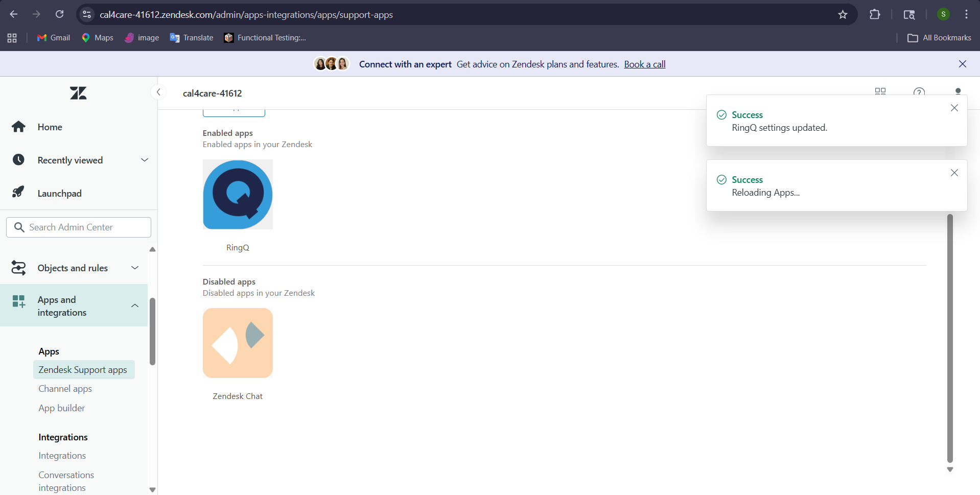Open the Zendesk Chat disabled app icon

pos(238,343)
